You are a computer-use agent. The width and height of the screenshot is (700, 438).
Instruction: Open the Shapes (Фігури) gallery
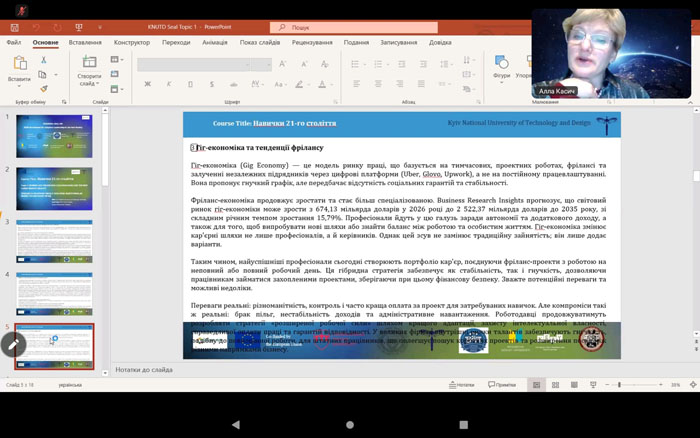click(x=501, y=66)
